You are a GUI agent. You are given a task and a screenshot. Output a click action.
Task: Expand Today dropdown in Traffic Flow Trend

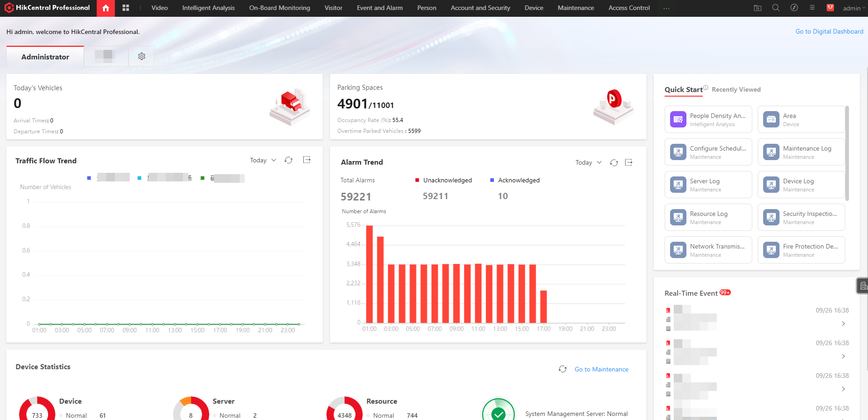click(263, 160)
